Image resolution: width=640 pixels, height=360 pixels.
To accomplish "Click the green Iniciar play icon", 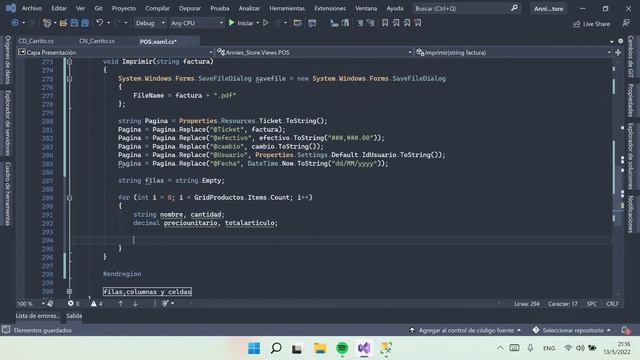I will [x=231, y=23].
